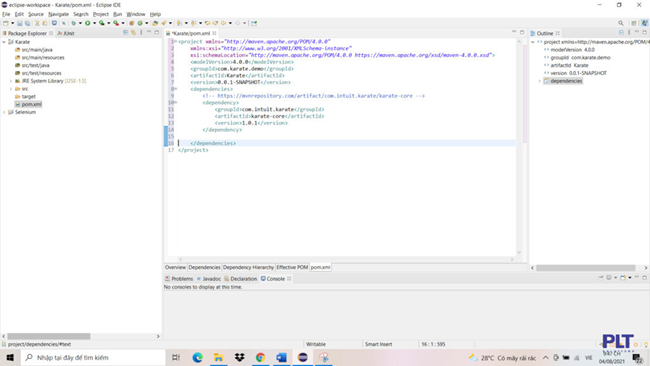This screenshot has height=366, width=650.
Task: Click the Package Explorer horizontal scrollbar
Action: pos(49,336)
